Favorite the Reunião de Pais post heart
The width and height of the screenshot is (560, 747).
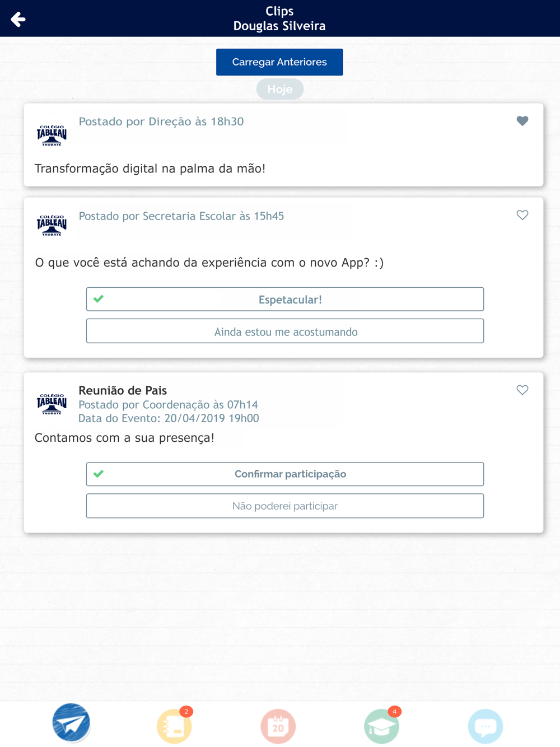coord(522,390)
